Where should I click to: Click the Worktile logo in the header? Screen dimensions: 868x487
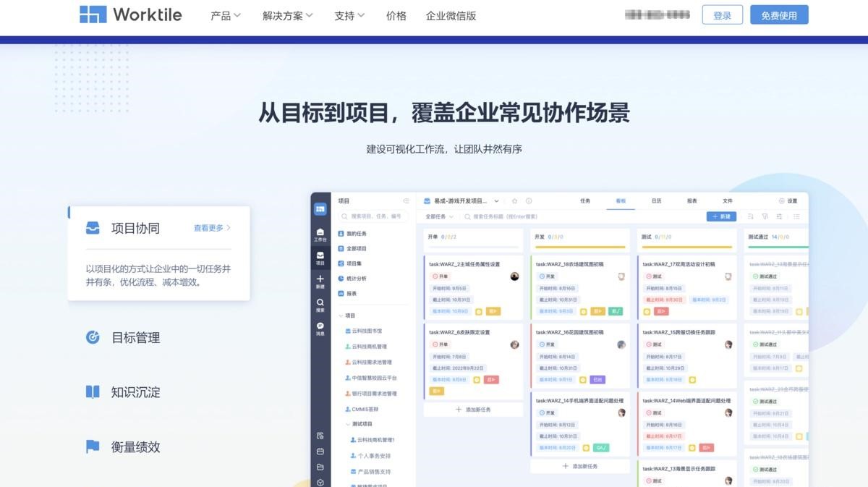coord(131,14)
